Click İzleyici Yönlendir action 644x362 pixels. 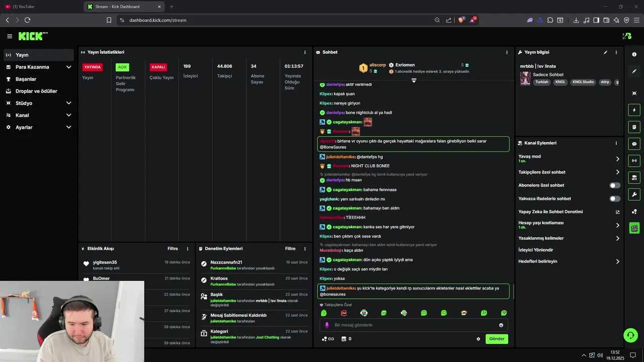coord(535,250)
